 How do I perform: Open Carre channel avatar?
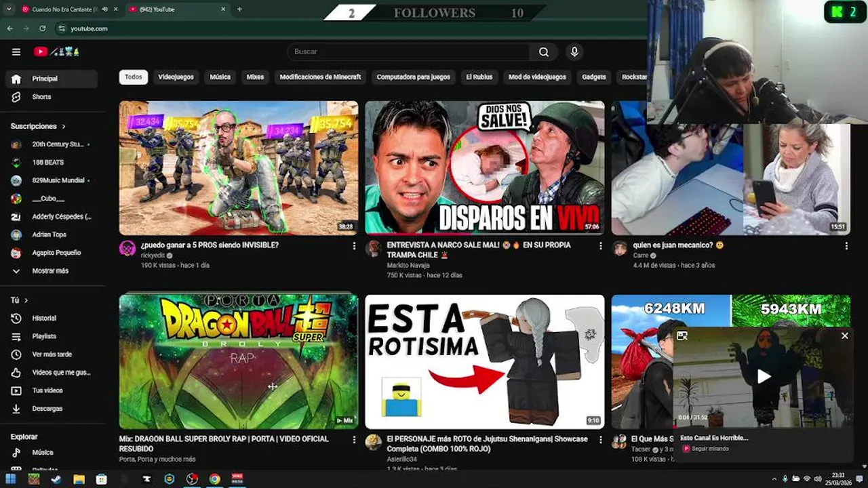620,248
